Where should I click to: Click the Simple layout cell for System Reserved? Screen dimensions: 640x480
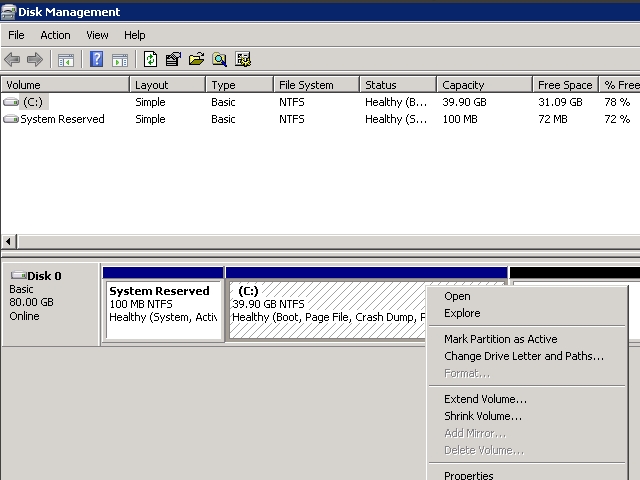tap(150, 119)
